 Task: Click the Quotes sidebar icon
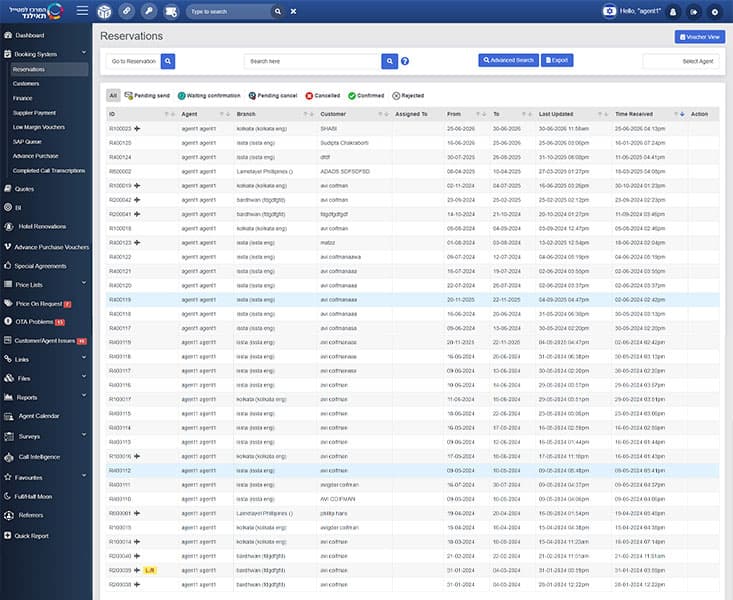coord(8,188)
